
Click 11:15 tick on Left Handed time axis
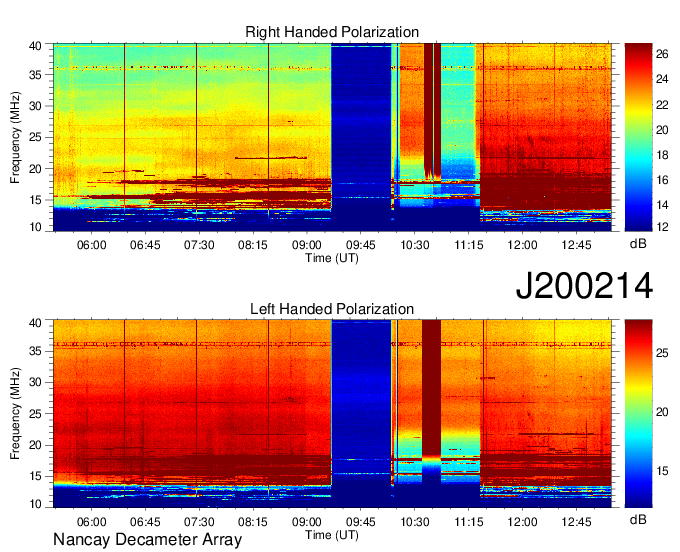coord(469,522)
